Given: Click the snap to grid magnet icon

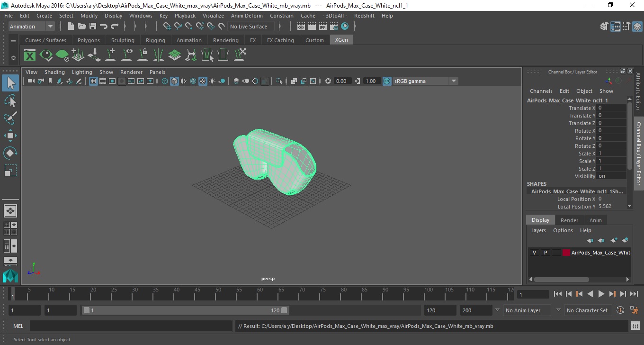Looking at the screenshot, I should pyautogui.click(x=167, y=27).
